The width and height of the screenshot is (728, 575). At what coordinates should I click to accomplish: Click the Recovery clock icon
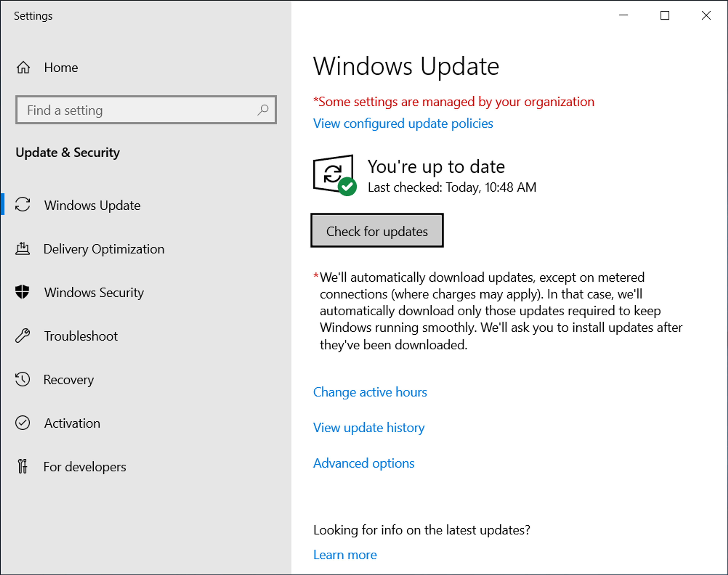pyautogui.click(x=23, y=379)
